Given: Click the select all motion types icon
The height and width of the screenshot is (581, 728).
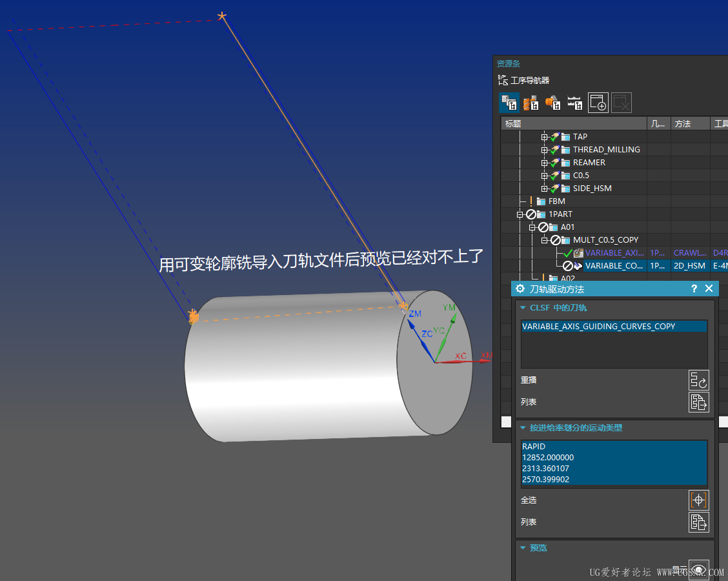Looking at the screenshot, I should (x=698, y=500).
